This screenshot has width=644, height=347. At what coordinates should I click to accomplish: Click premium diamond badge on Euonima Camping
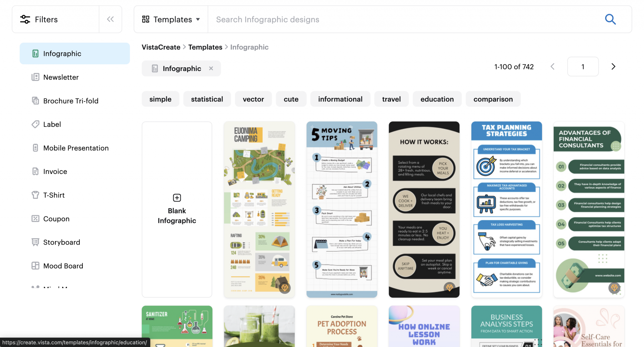coord(285,287)
